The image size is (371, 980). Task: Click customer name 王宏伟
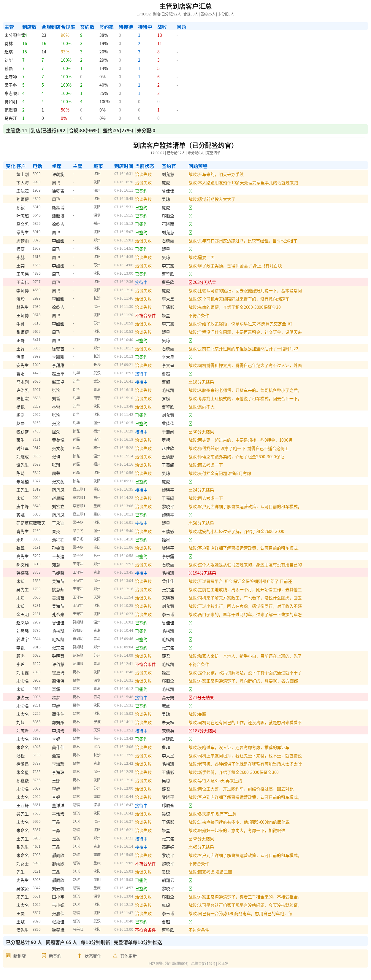click(23, 282)
